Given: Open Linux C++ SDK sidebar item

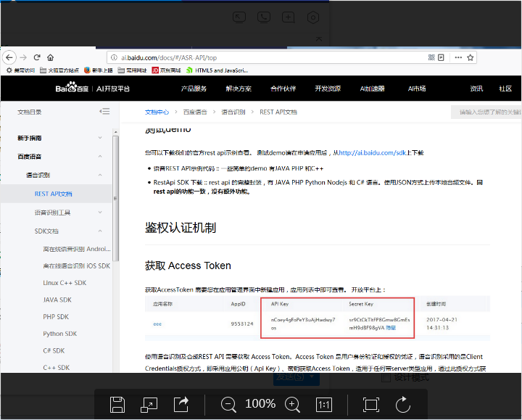Looking at the screenshot, I should pos(65,283).
